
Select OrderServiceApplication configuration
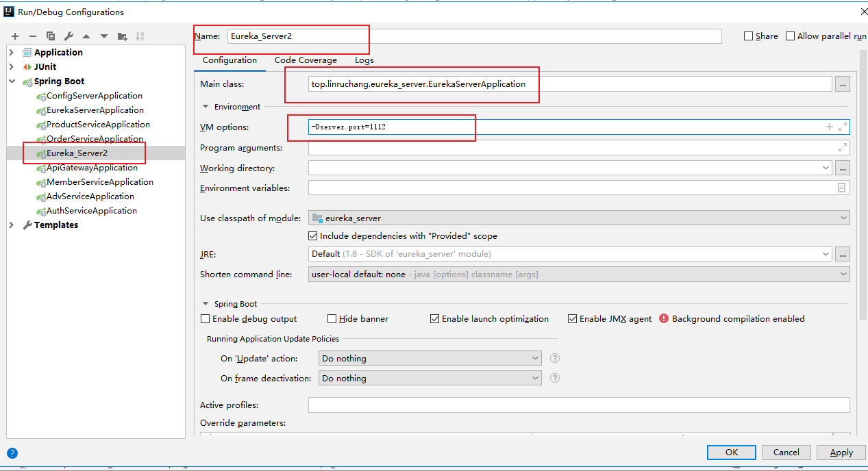[95, 139]
